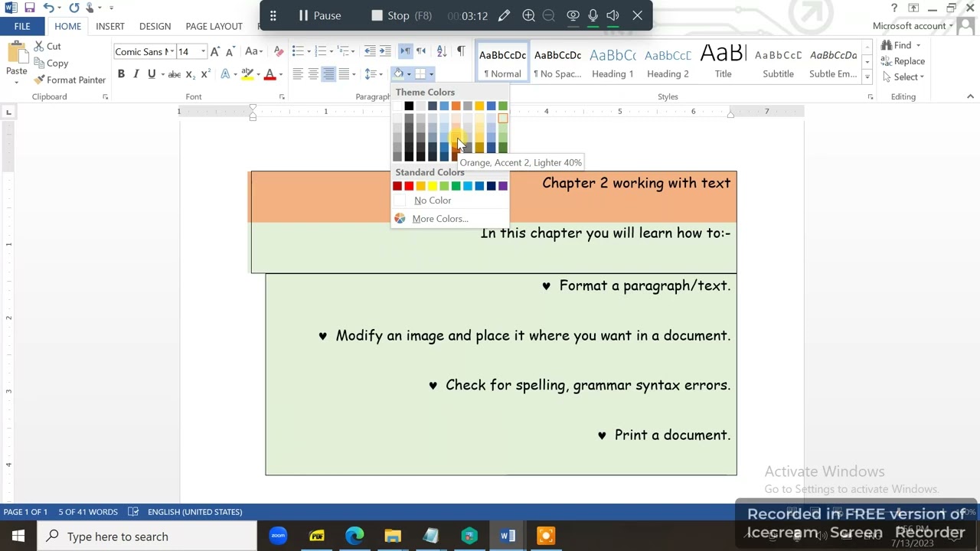Apply the Heading 1 style
Image resolution: width=980 pixels, height=551 pixels.
(x=612, y=62)
